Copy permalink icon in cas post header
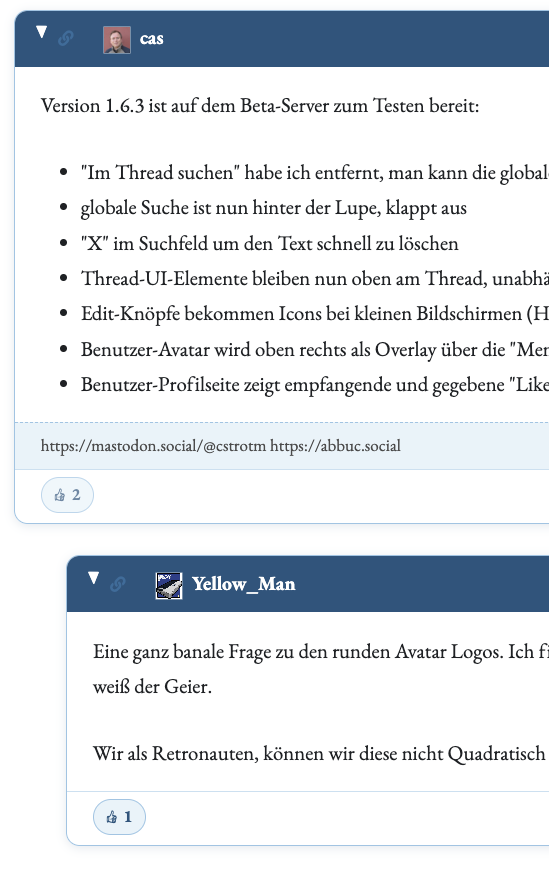 (66, 38)
